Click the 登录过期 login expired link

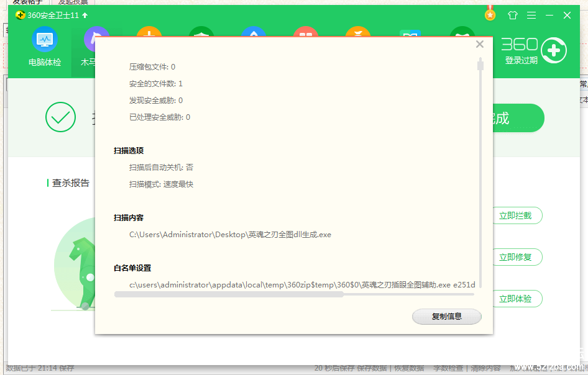521,60
